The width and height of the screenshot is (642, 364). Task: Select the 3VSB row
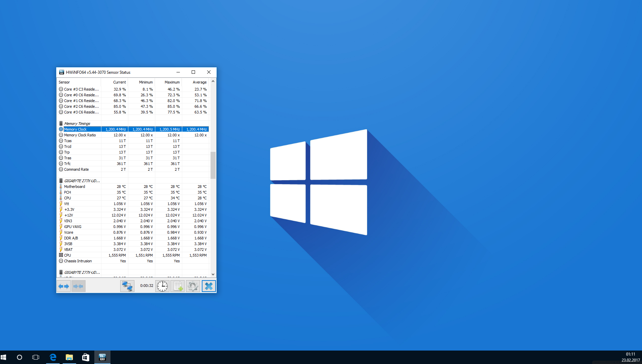(x=133, y=244)
